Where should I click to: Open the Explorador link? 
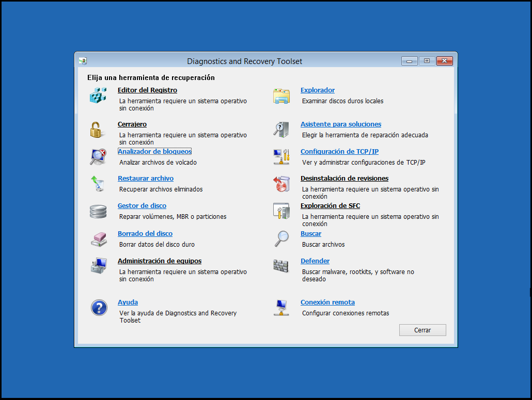(318, 90)
